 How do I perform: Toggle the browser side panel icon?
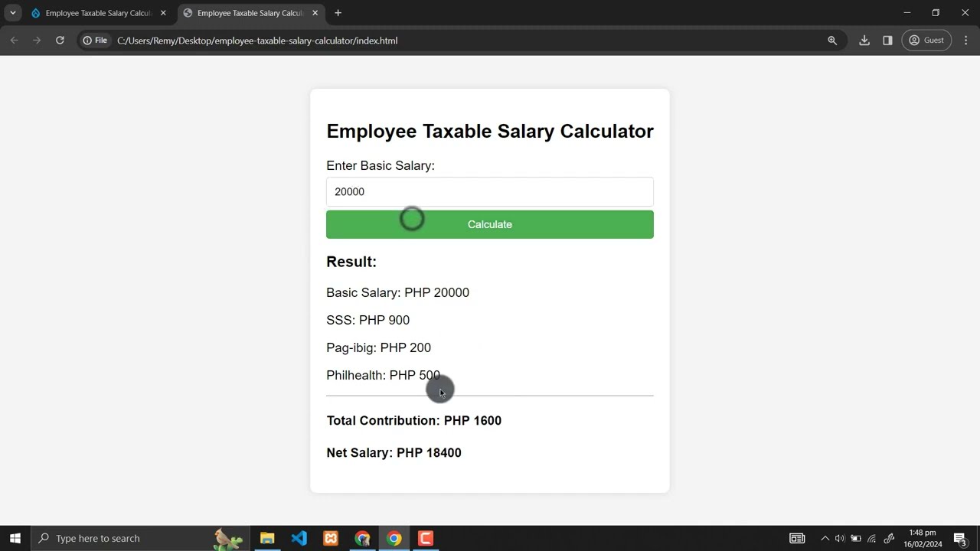(887, 41)
